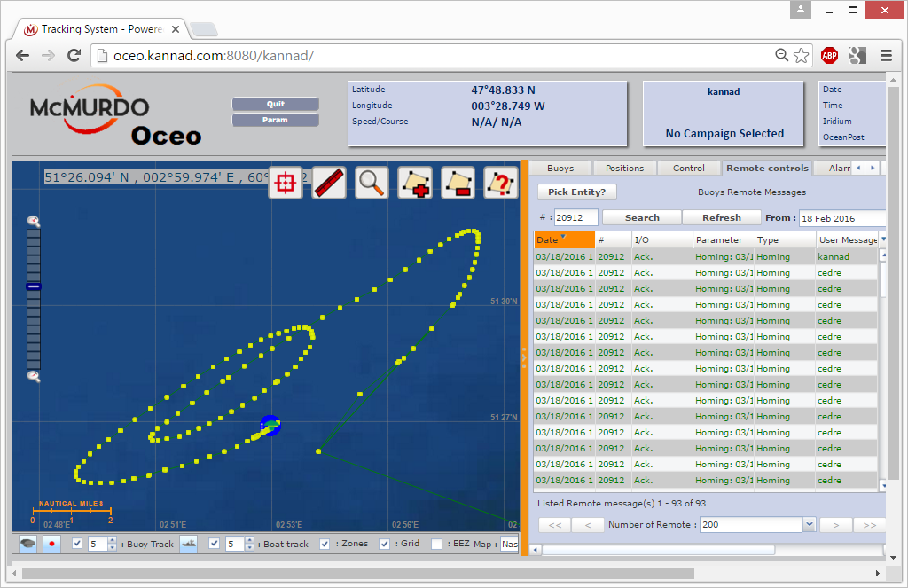Bookmark page with the star icon
Viewport: 908px width, 588px height.
coord(802,56)
